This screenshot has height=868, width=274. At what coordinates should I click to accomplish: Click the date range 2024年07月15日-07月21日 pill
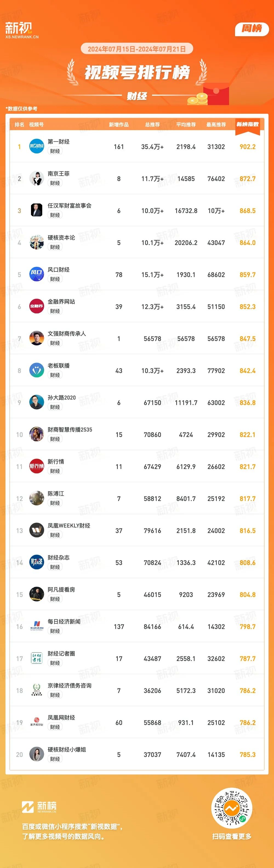pos(137,49)
